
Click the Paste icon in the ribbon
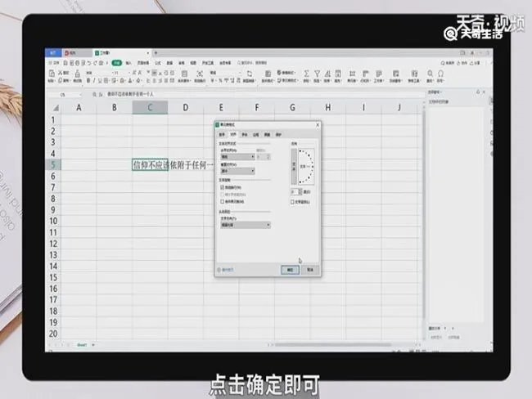tap(52, 74)
